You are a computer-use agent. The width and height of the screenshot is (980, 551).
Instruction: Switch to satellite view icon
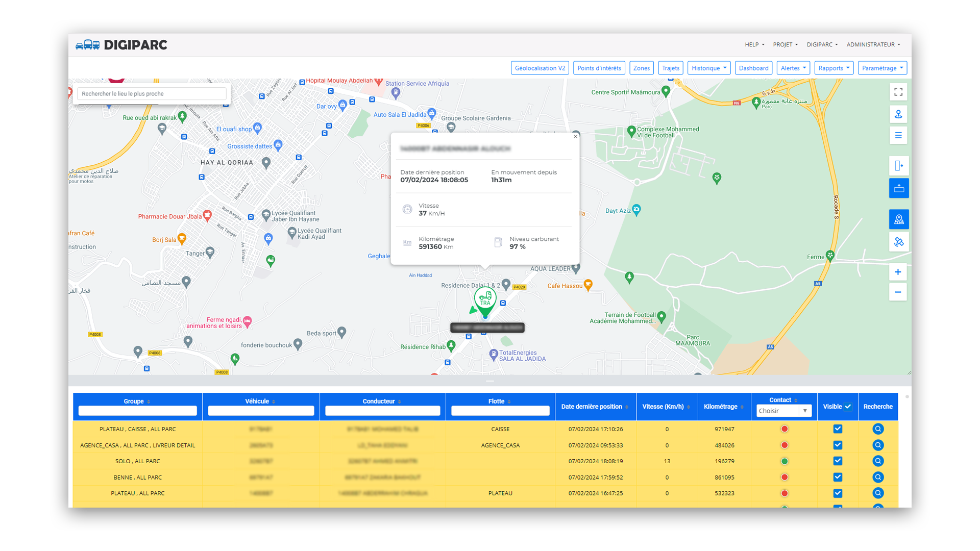tap(898, 242)
